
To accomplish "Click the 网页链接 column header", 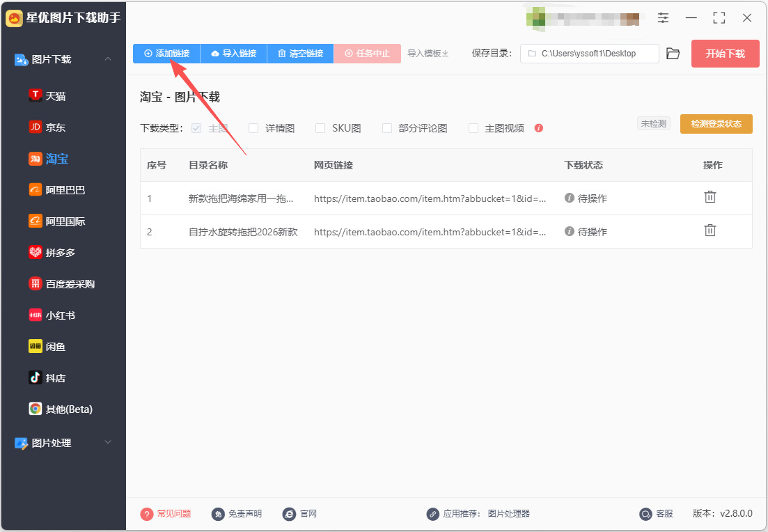I will click(x=334, y=165).
